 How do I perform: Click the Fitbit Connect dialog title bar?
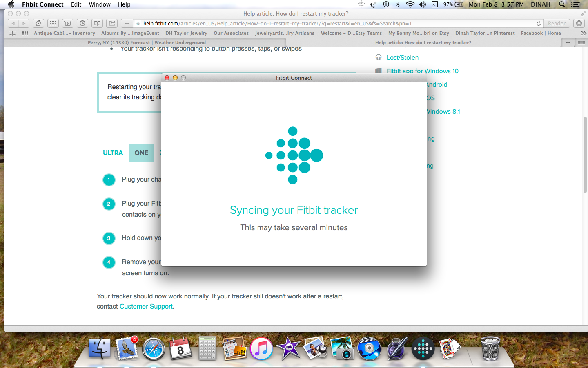pos(294,78)
